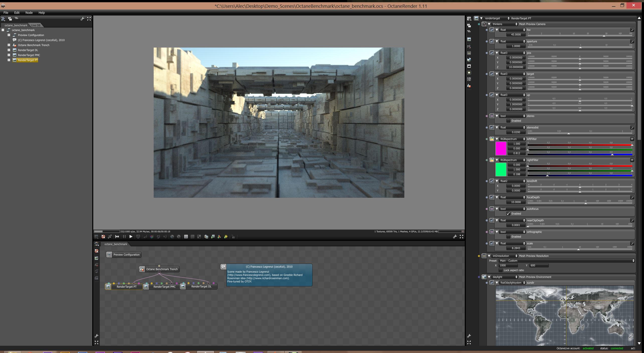The height and width of the screenshot is (353, 644).
Task: Click the copy image to clipboard icon
Action: point(206,237)
